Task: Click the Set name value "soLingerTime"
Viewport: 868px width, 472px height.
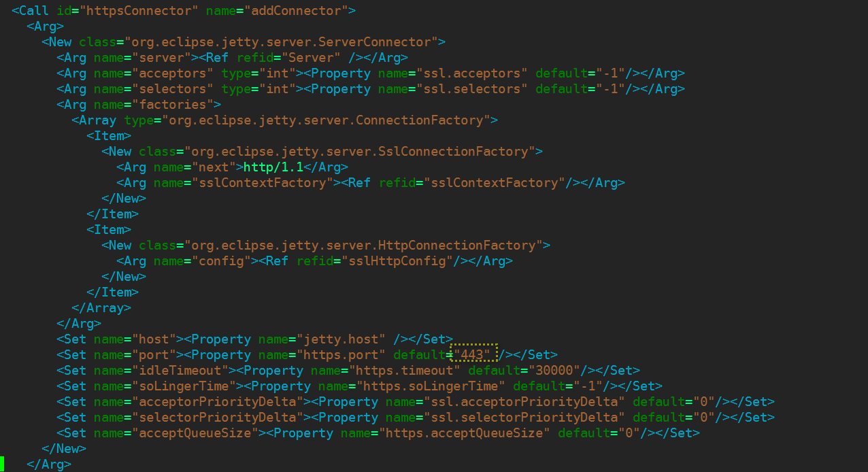Action: [x=184, y=386]
